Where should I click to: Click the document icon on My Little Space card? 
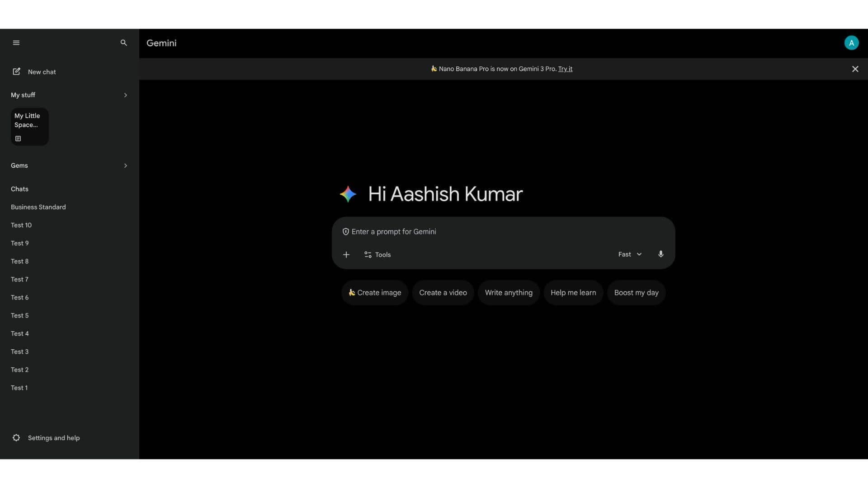(18, 139)
